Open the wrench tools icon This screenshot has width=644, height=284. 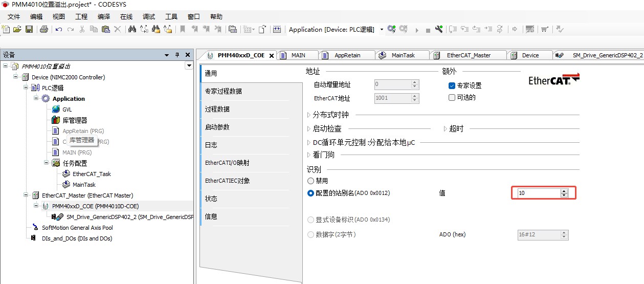click(438, 29)
